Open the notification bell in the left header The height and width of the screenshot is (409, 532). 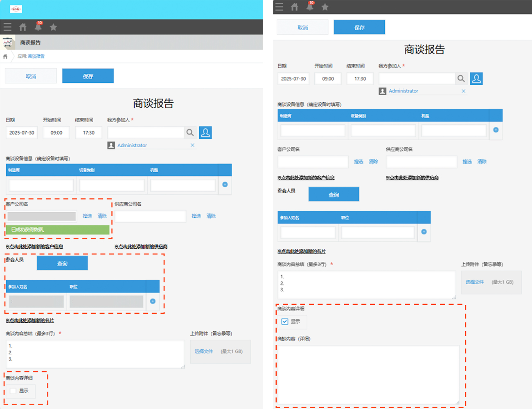point(38,27)
